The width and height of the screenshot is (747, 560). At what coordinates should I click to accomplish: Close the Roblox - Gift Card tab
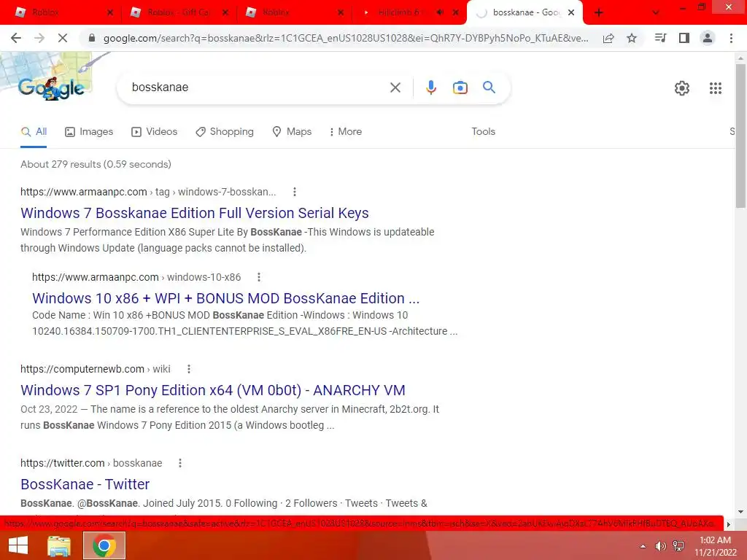coord(225,13)
